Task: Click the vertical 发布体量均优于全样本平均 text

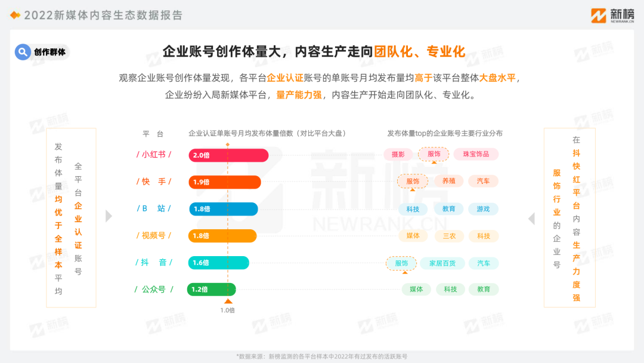Action: tap(58, 219)
